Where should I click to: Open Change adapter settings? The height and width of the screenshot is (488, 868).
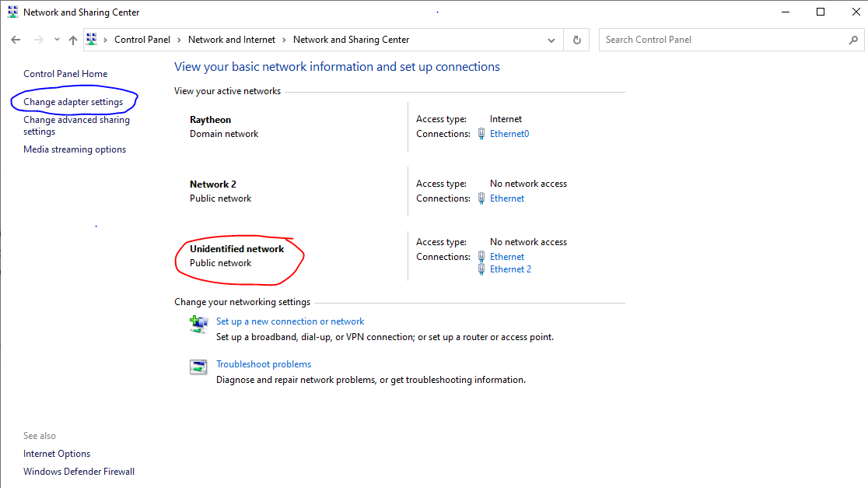73,102
